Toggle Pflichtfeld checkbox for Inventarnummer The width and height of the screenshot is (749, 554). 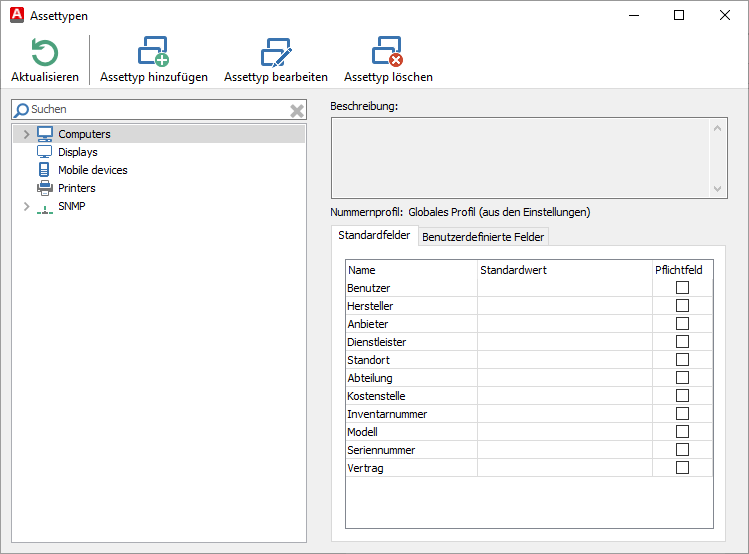682,414
